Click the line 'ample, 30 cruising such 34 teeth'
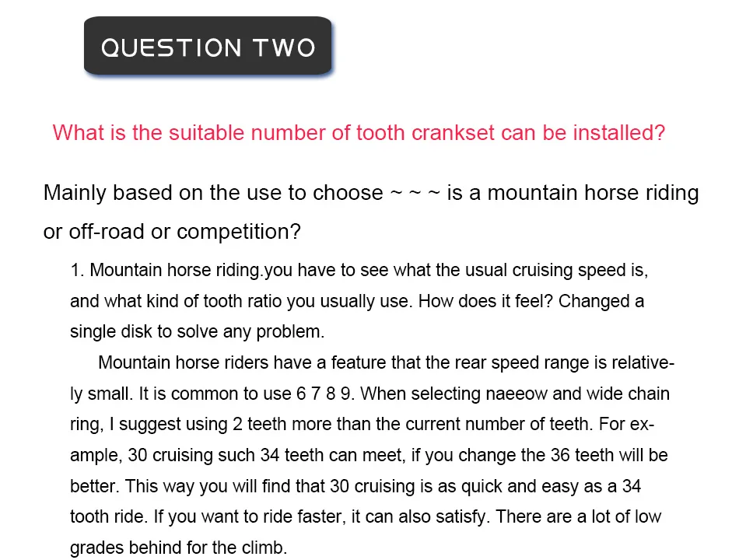The image size is (739, 560). [369, 455]
